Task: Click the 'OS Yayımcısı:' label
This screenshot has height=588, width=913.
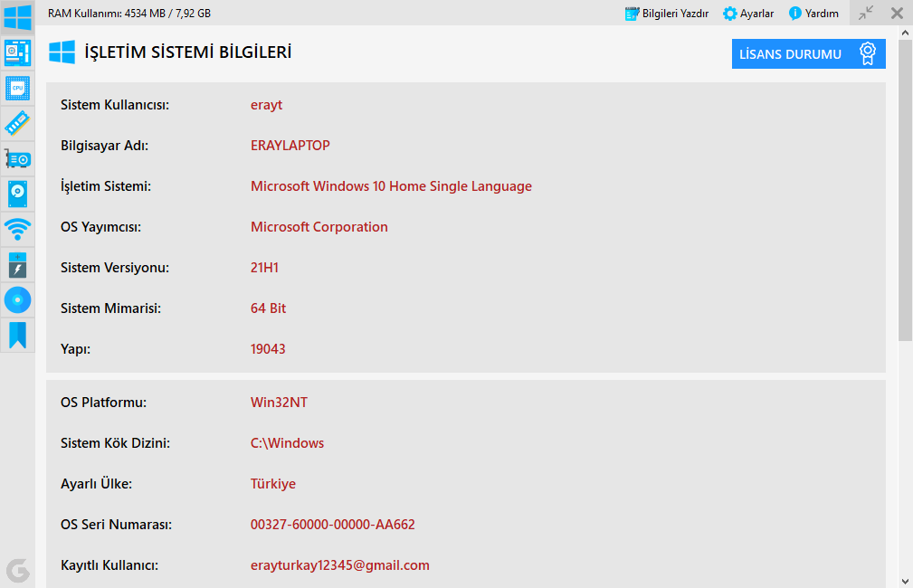Action: click(x=100, y=227)
